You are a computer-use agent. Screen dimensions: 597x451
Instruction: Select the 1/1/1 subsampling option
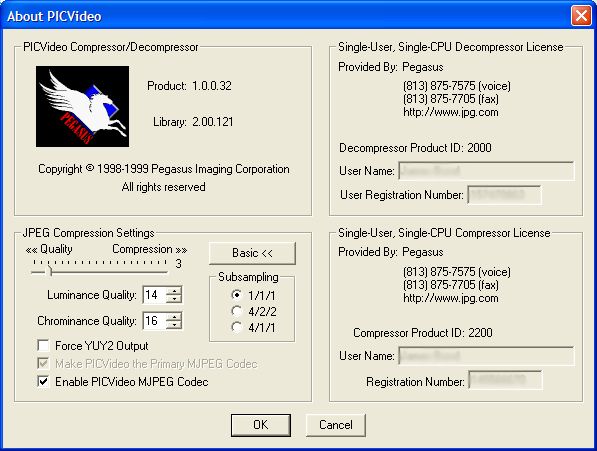(x=236, y=295)
